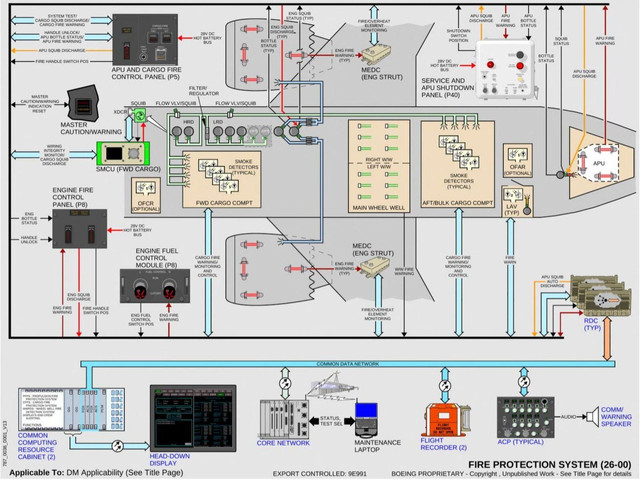Select the upper MEDC engine strut unit
This screenshot has height=480, width=640.
pyautogui.click(x=376, y=55)
